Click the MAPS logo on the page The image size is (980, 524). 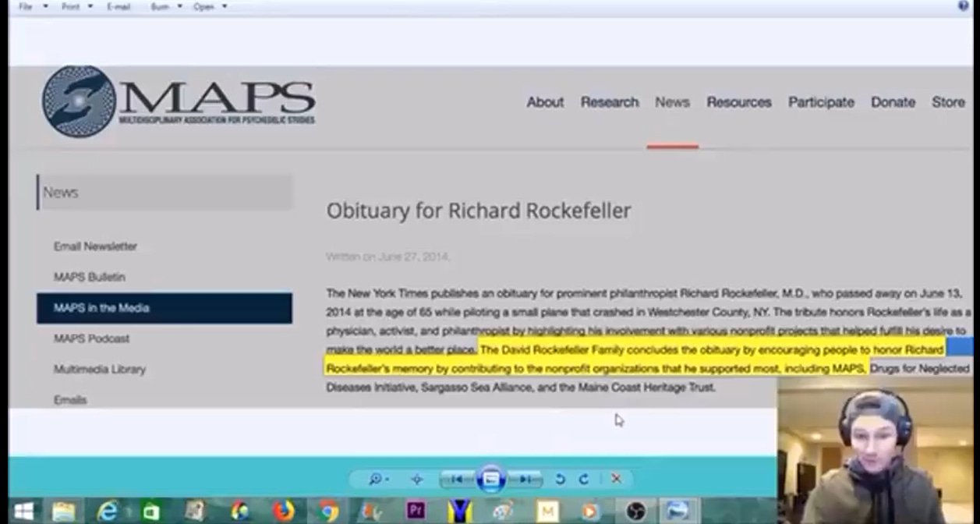[179, 101]
